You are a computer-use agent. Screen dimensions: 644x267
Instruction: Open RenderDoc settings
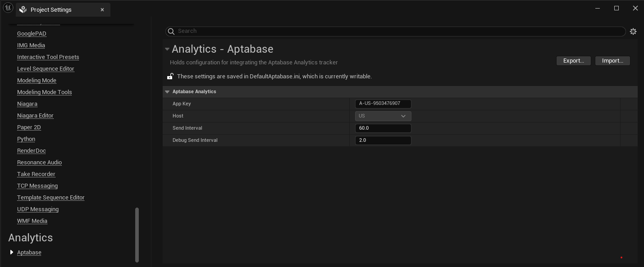click(32, 151)
